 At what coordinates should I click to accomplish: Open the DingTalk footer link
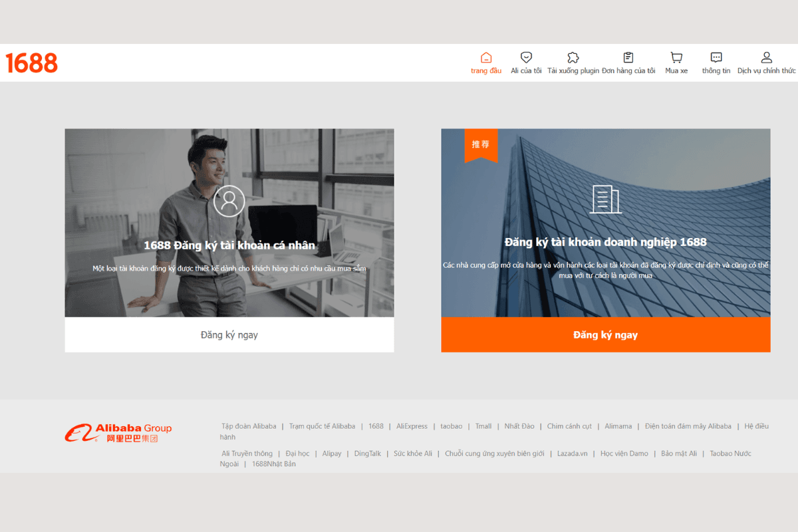click(x=368, y=454)
